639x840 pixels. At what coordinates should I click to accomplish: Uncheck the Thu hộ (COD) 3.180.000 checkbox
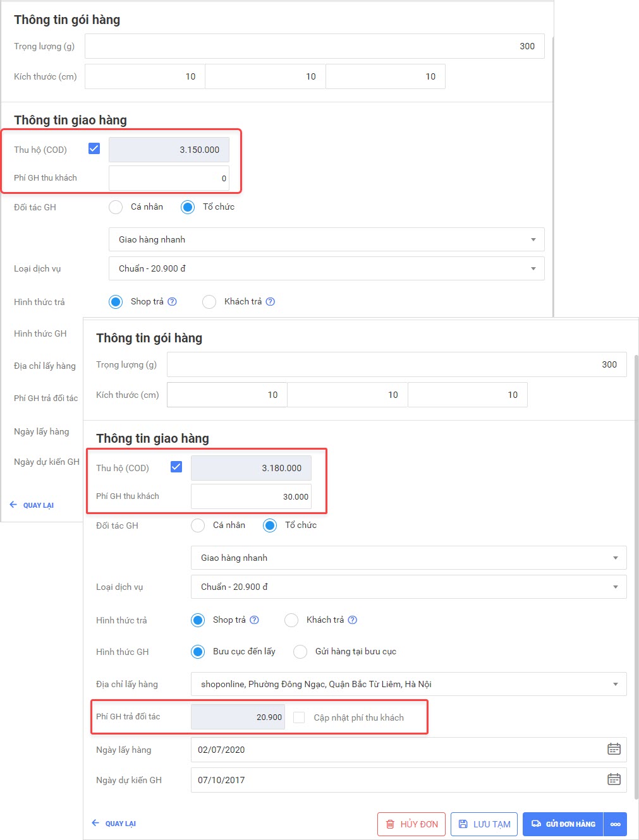[176, 467]
